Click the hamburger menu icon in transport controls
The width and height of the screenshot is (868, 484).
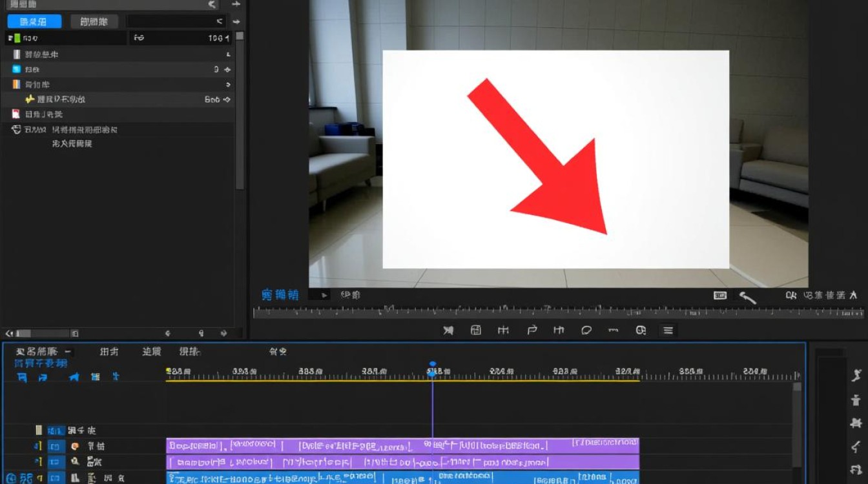point(668,330)
